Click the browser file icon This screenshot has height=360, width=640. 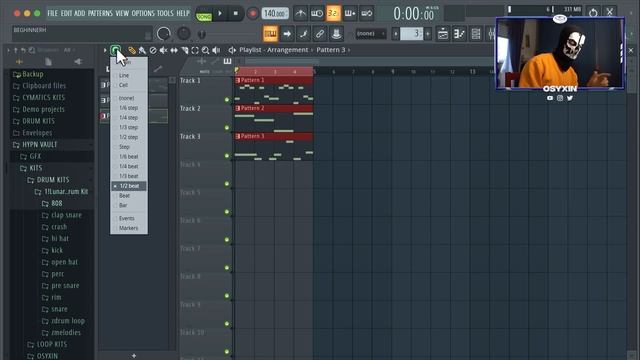pos(48,62)
